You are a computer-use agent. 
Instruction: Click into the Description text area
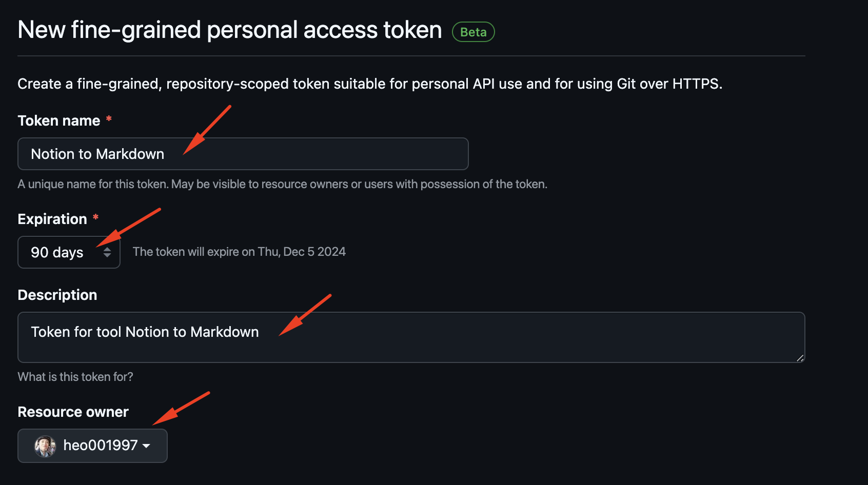pos(462,343)
